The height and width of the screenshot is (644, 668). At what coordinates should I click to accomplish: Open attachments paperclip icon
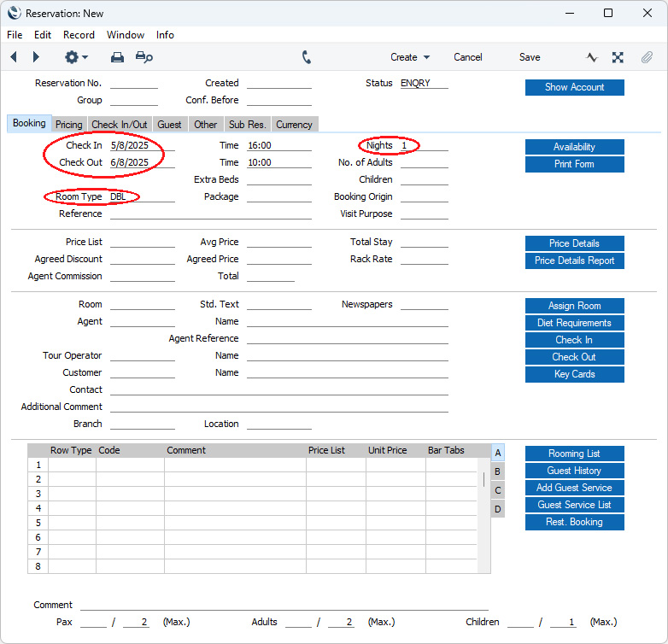[x=647, y=57]
